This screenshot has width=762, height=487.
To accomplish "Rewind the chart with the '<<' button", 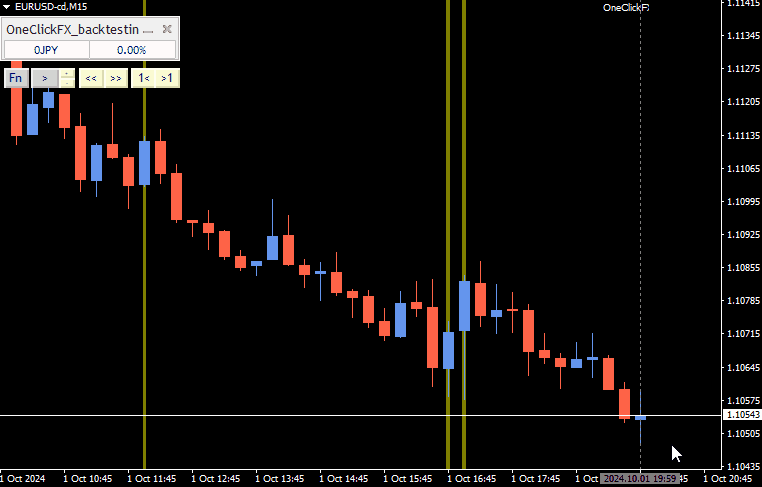I will click(x=91, y=78).
